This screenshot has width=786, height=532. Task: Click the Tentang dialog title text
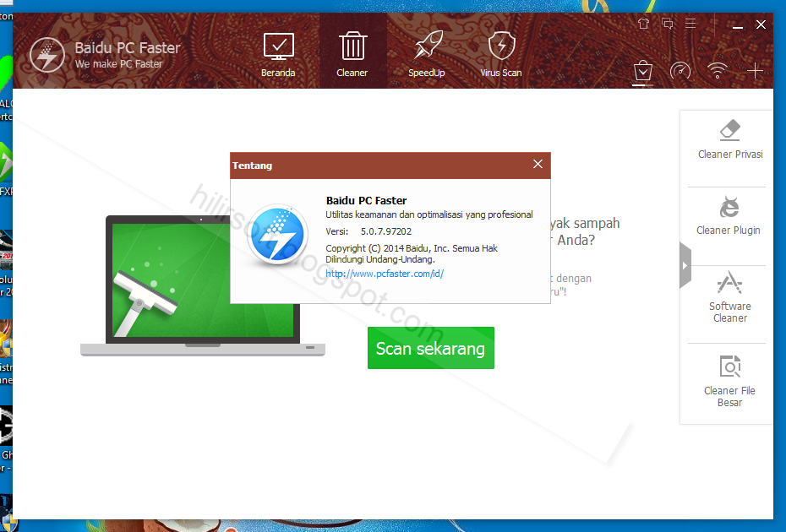[252, 166]
